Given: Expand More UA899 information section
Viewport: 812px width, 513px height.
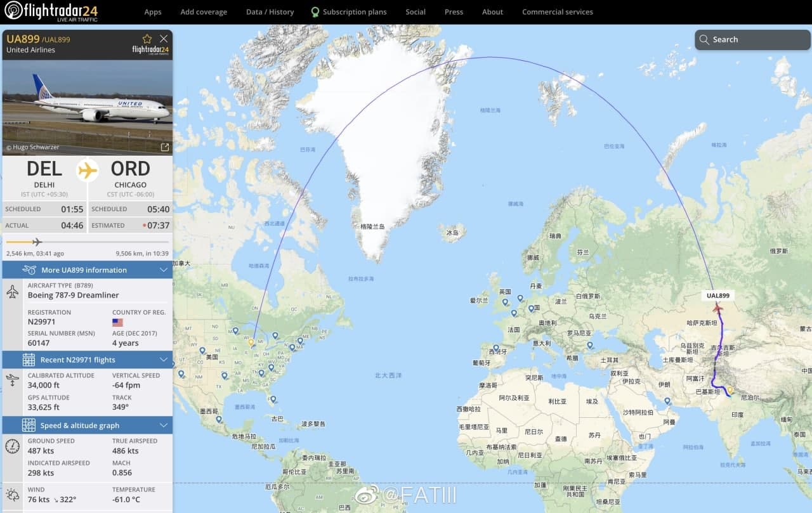Looking at the screenshot, I should click(x=88, y=269).
